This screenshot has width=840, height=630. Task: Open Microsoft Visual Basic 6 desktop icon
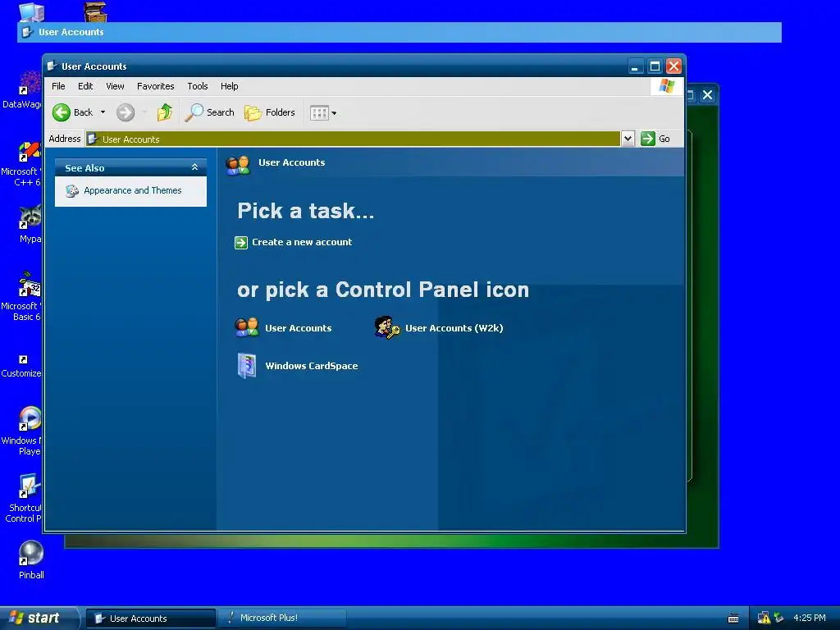click(x=30, y=285)
